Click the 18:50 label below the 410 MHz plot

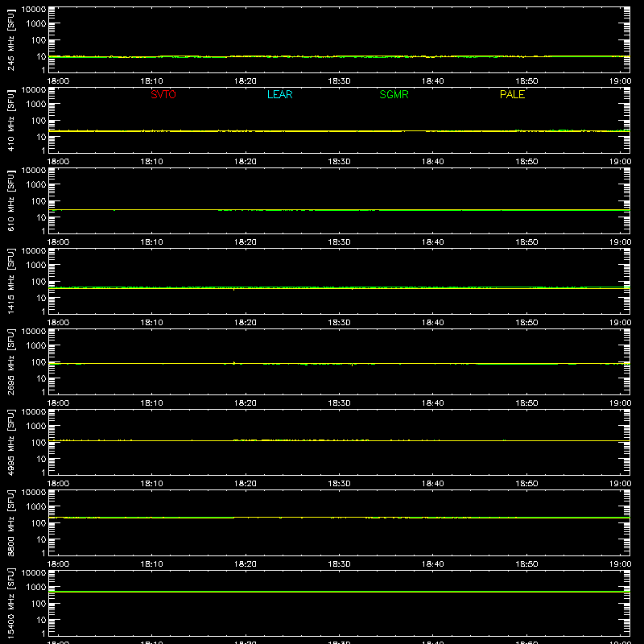click(526, 162)
